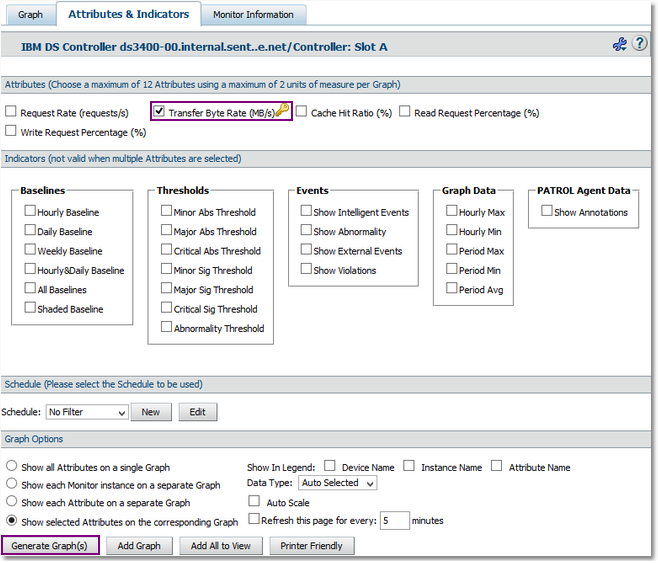Enable Major Sig Threshold
This screenshot has width=658, height=563.
(166, 288)
